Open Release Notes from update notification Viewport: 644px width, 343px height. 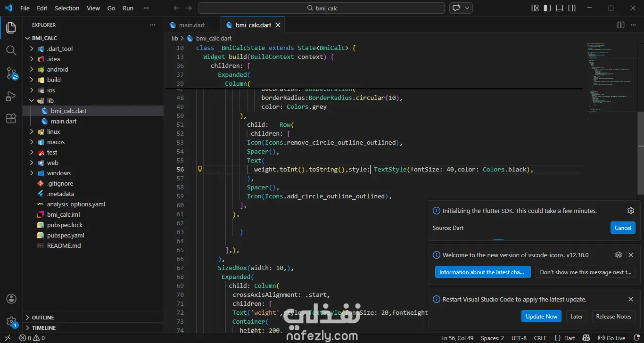click(613, 316)
